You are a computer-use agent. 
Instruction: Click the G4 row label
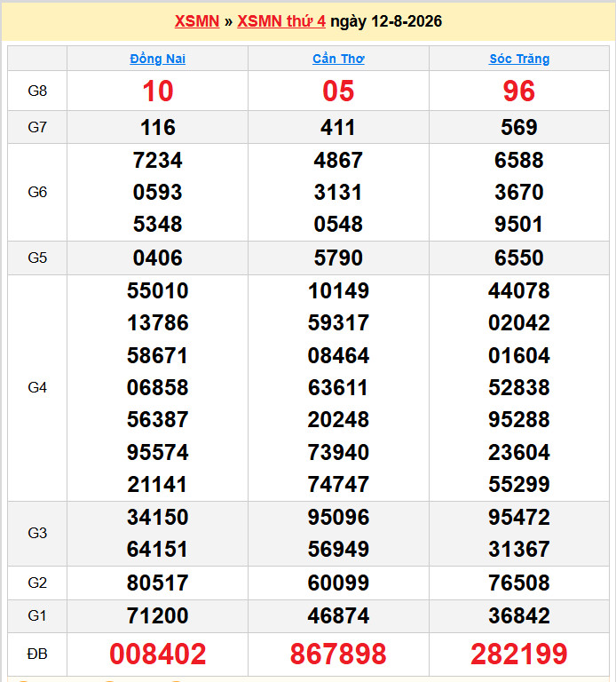pos(37,387)
